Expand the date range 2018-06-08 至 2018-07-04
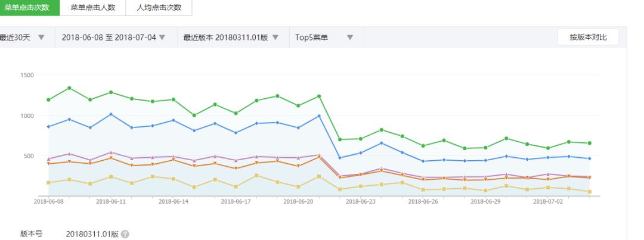The image size is (644, 240). pos(113,38)
